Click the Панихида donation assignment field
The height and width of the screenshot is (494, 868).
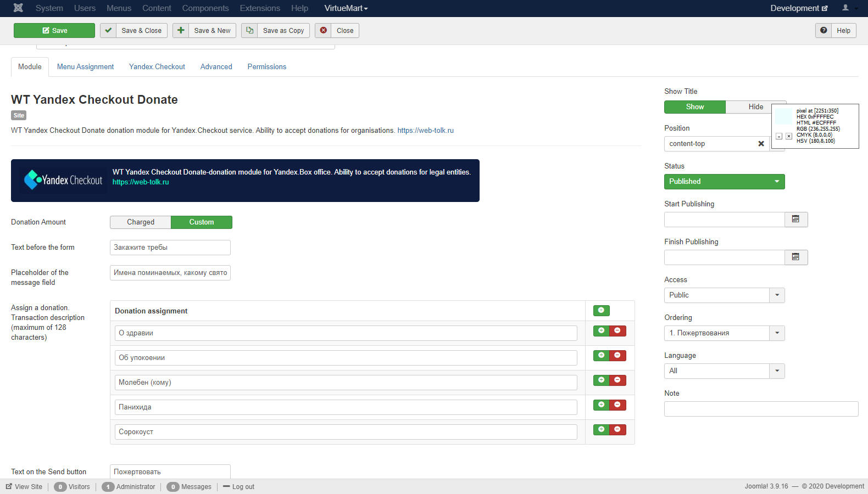pos(346,407)
